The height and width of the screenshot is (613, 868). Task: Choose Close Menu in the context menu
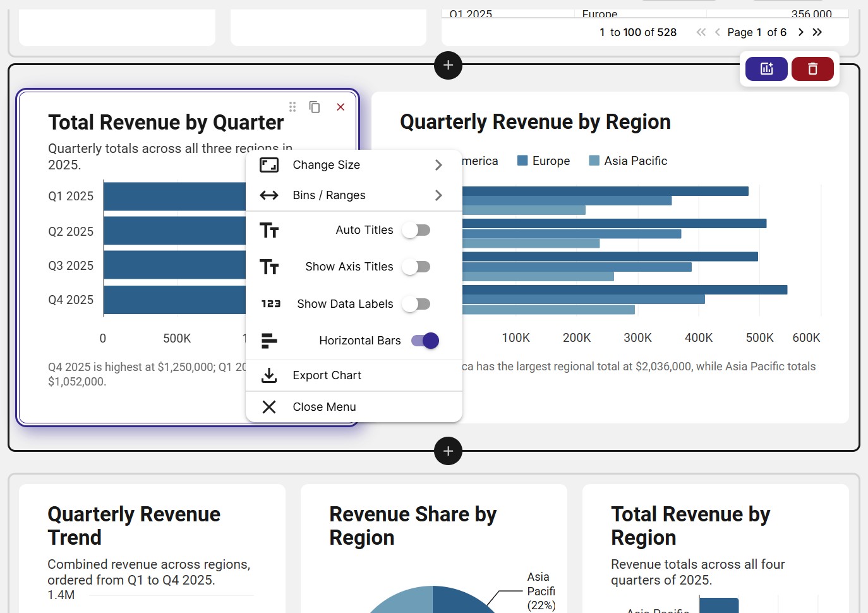[x=354, y=407]
